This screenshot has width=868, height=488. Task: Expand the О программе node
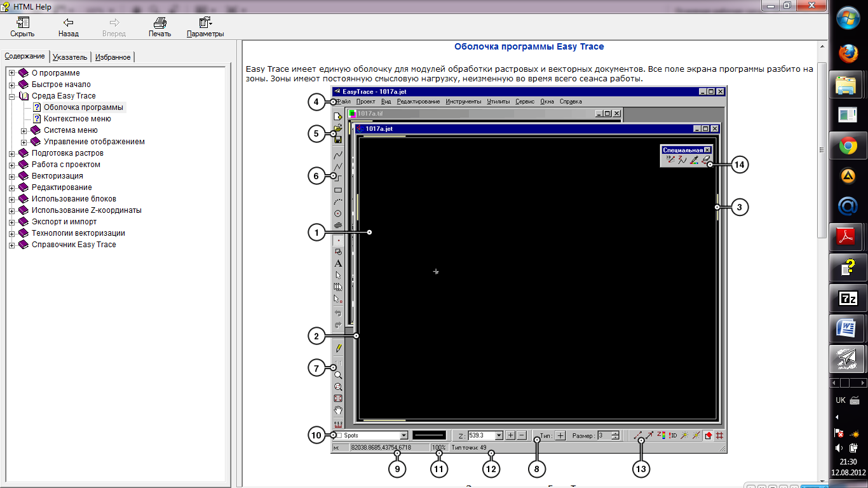[x=12, y=73]
